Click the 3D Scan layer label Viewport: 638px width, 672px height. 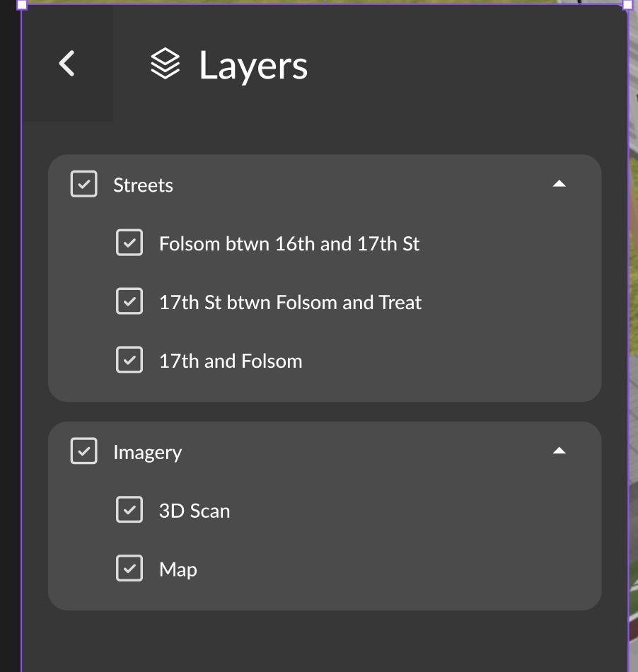point(194,510)
